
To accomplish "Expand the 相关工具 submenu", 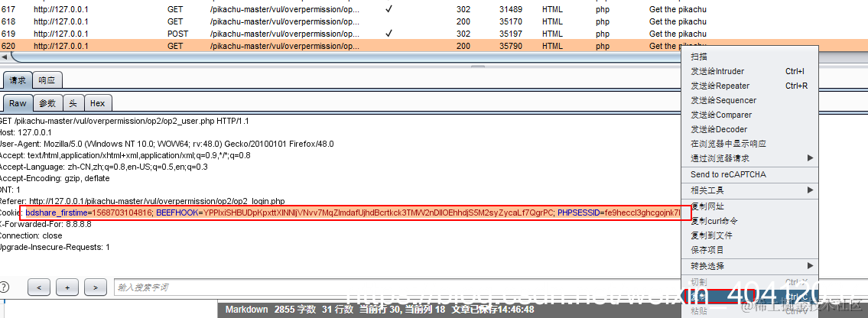I will [x=749, y=190].
